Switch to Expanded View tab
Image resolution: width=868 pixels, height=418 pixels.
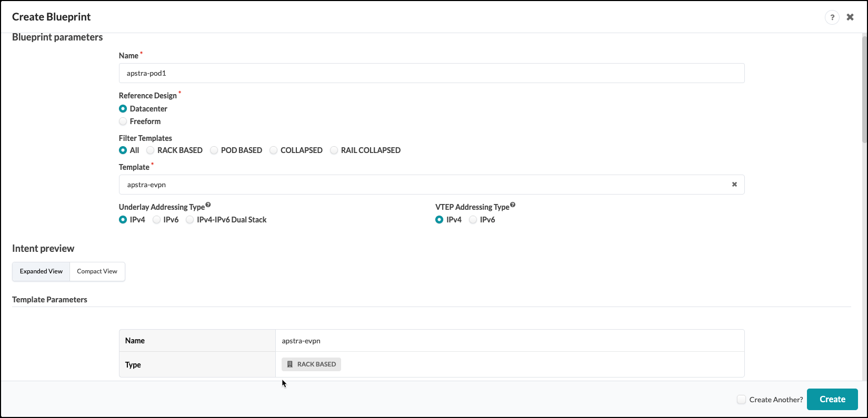click(41, 271)
